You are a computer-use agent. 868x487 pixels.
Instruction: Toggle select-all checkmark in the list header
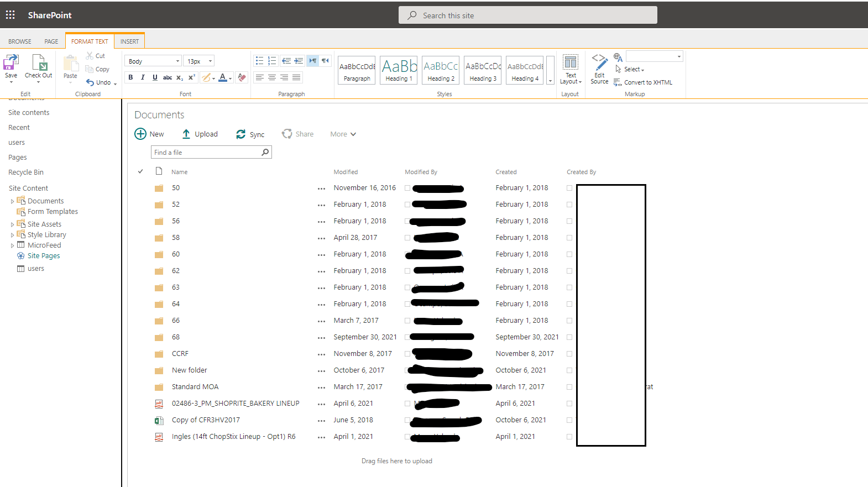(x=140, y=171)
